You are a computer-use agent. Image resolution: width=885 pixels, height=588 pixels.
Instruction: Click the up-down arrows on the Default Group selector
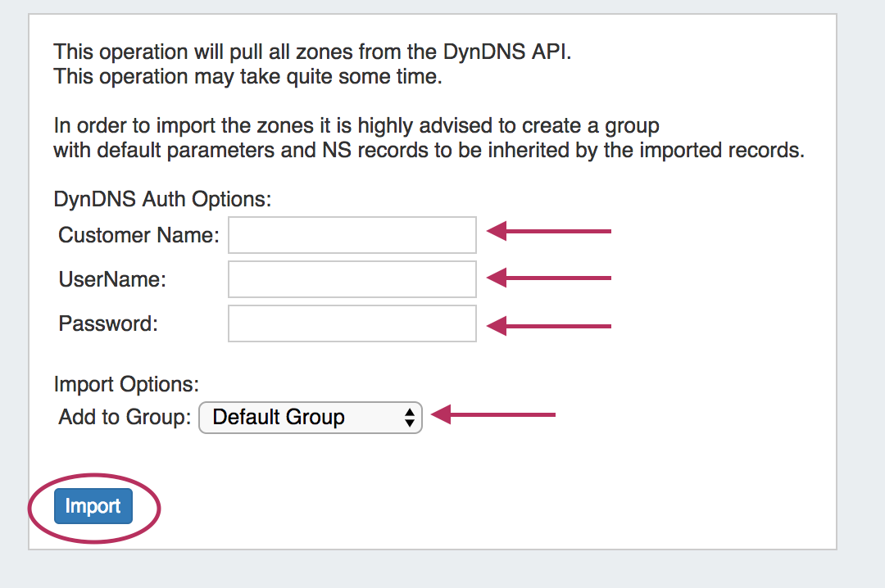tap(410, 418)
